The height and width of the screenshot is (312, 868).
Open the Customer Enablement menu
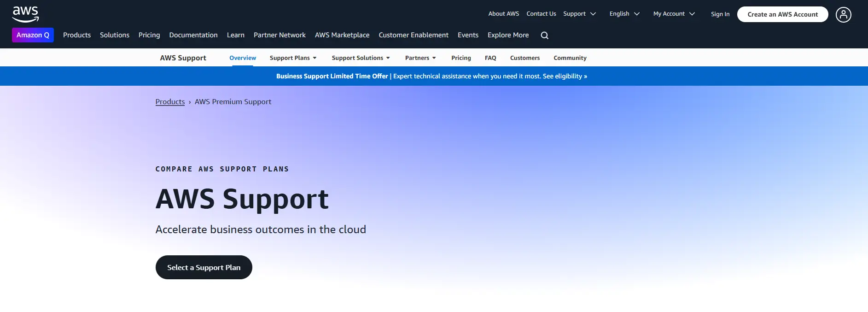tap(414, 35)
